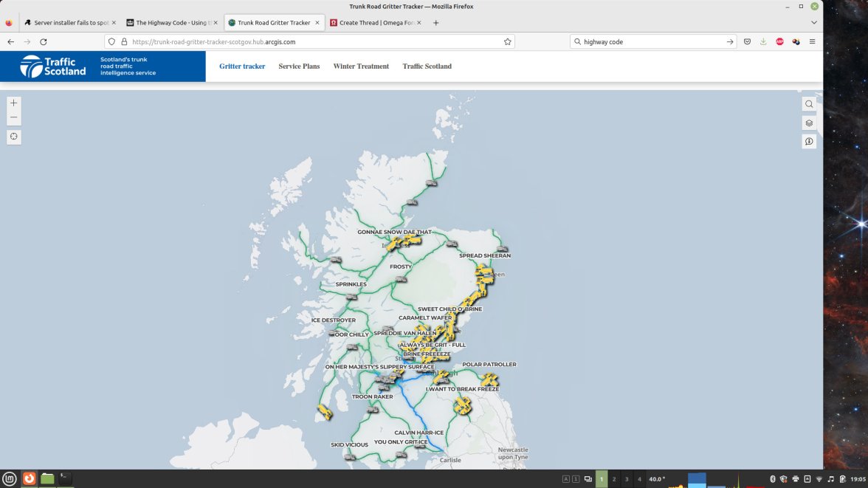The width and height of the screenshot is (868, 488).
Task: Click the Adblock Plus extension icon
Action: coord(779,42)
